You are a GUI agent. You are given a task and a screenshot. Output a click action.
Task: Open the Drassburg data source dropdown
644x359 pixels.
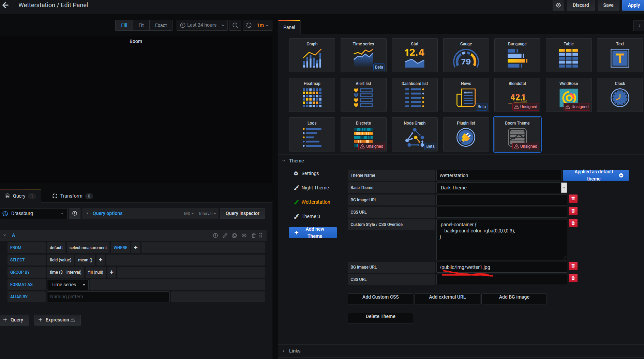[33, 214]
